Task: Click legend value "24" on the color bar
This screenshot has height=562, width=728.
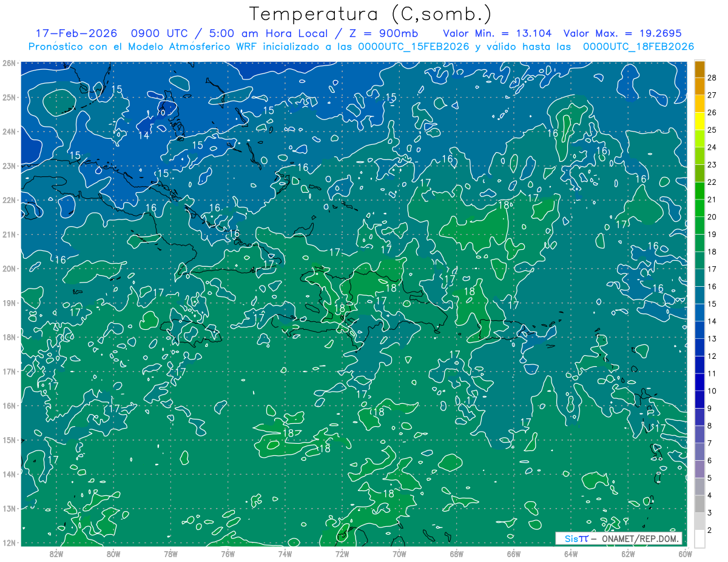Action: tap(712, 147)
